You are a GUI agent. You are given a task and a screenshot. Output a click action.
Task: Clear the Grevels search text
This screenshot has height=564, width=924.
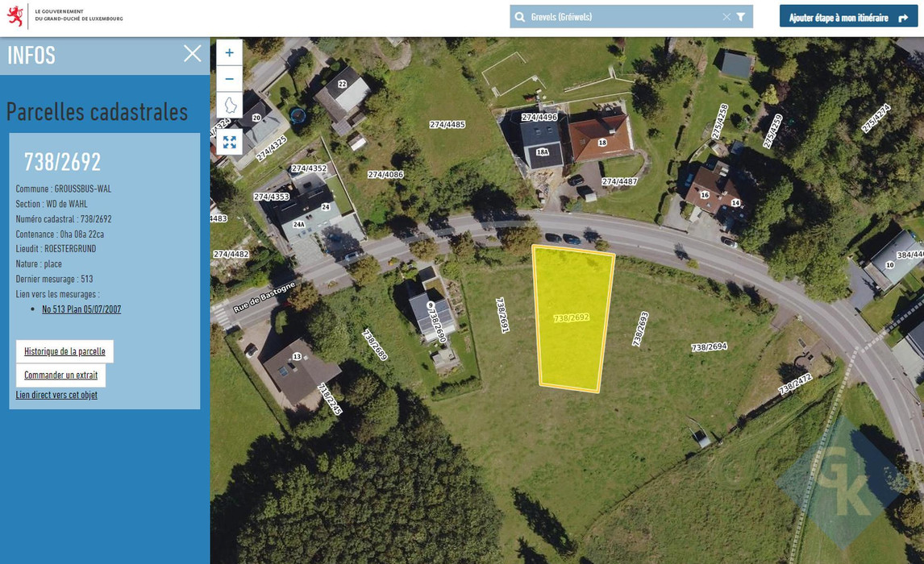[726, 17]
